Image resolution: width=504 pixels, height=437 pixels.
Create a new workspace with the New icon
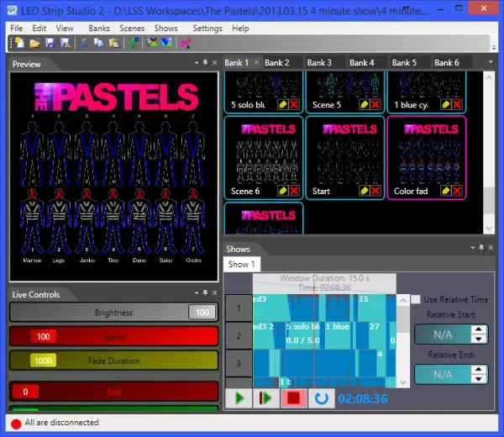click(19, 43)
